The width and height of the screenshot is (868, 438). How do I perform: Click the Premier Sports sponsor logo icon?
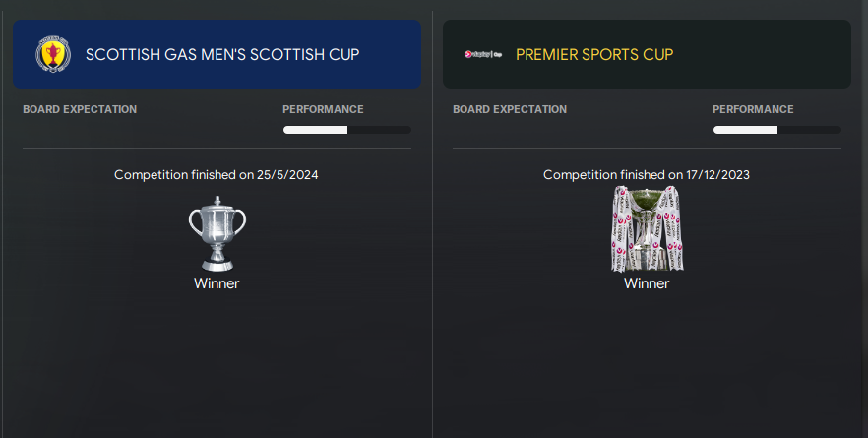[483, 54]
